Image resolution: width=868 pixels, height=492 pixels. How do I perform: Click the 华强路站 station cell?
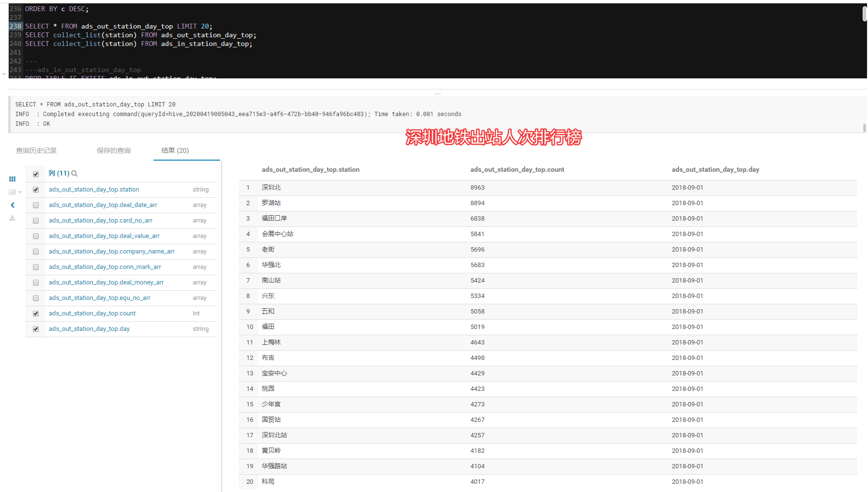[274, 466]
